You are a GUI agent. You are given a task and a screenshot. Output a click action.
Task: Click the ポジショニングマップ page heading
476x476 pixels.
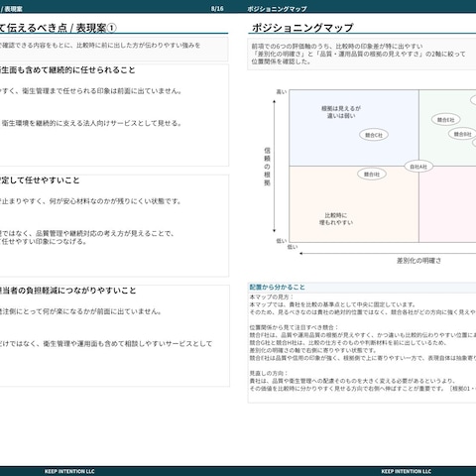point(302,28)
